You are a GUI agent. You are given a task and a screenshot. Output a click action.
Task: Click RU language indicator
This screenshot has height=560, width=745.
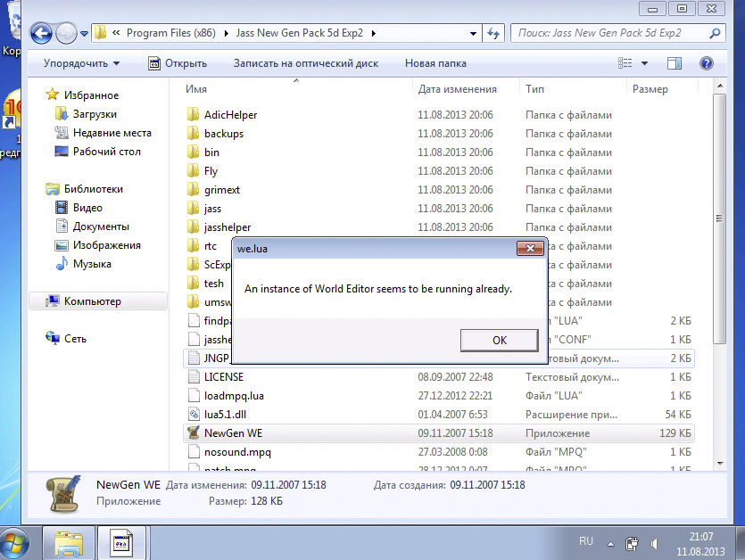[x=586, y=541]
